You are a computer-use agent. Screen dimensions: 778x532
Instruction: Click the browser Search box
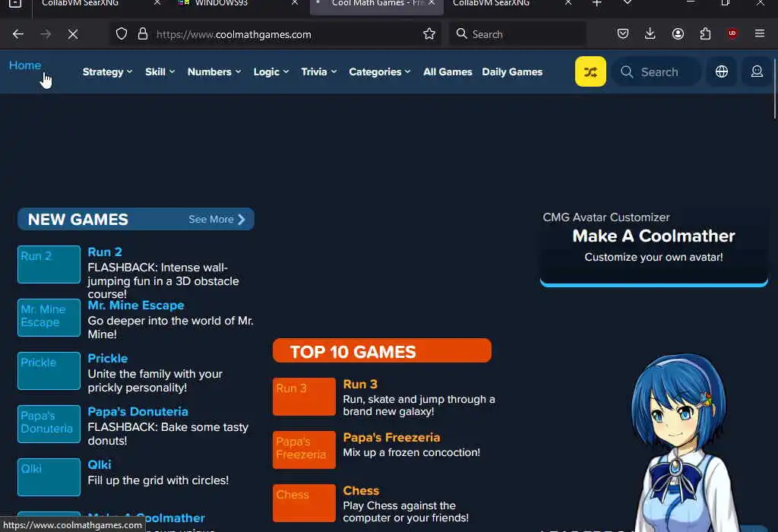coord(517,33)
